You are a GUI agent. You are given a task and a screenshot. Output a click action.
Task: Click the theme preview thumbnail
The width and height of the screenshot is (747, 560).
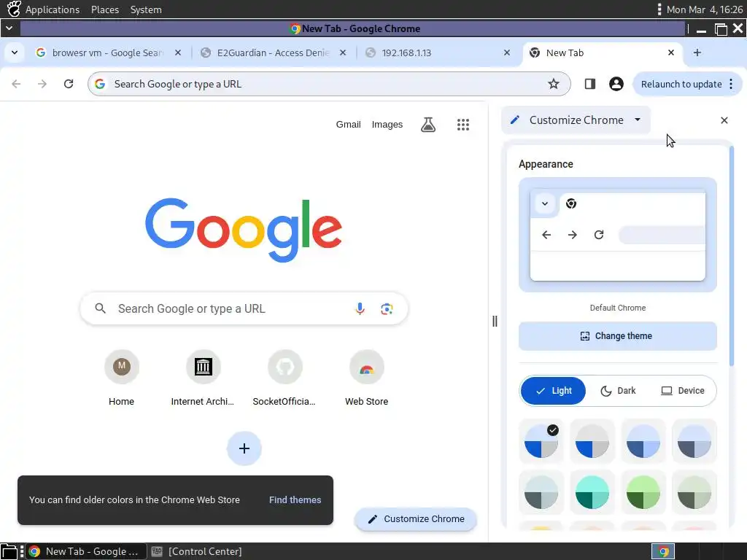point(617,235)
